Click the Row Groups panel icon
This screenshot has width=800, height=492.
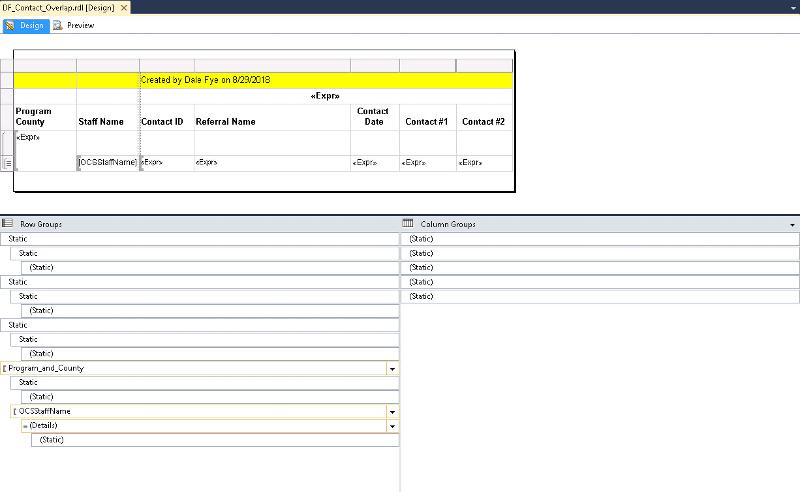[x=7, y=223]
